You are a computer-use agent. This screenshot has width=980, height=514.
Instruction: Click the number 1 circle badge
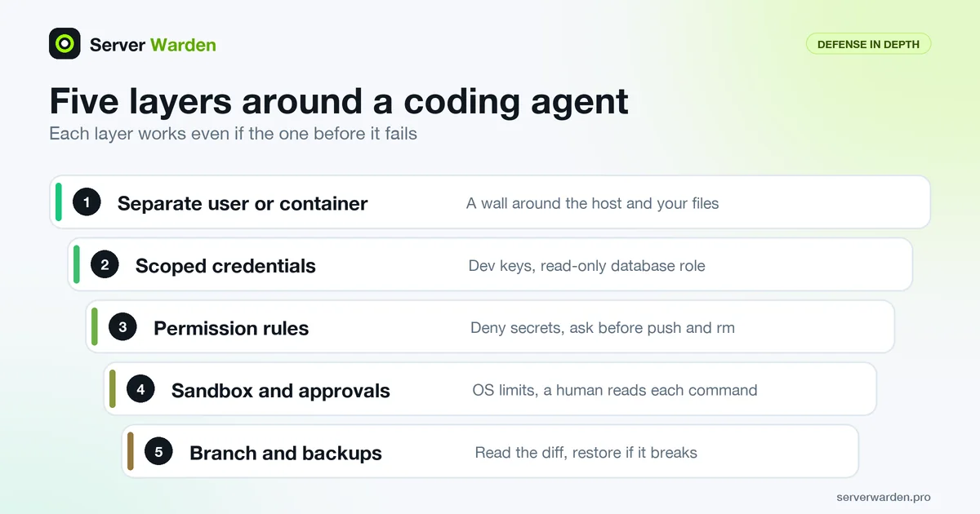click(x=87, y=202)
